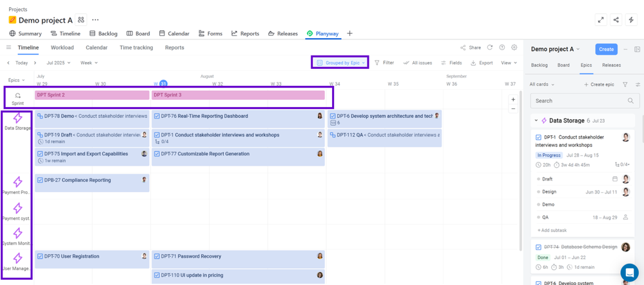The width and height of the screenshot is (644, 285).
Task: Click the side panel Search field
Action: click(x=585, y=101)
